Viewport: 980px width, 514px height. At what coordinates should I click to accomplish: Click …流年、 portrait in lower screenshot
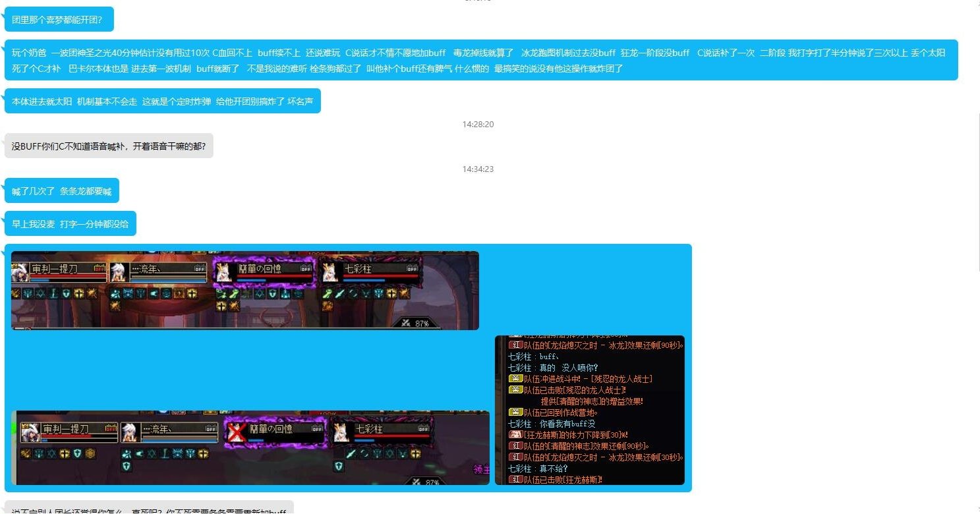pyautogui.click(x=130, y=432)
